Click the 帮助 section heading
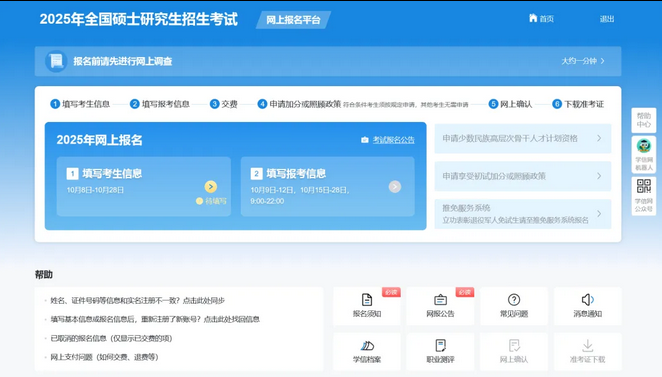Screen dimensions: 662x377 coord(43,274)
